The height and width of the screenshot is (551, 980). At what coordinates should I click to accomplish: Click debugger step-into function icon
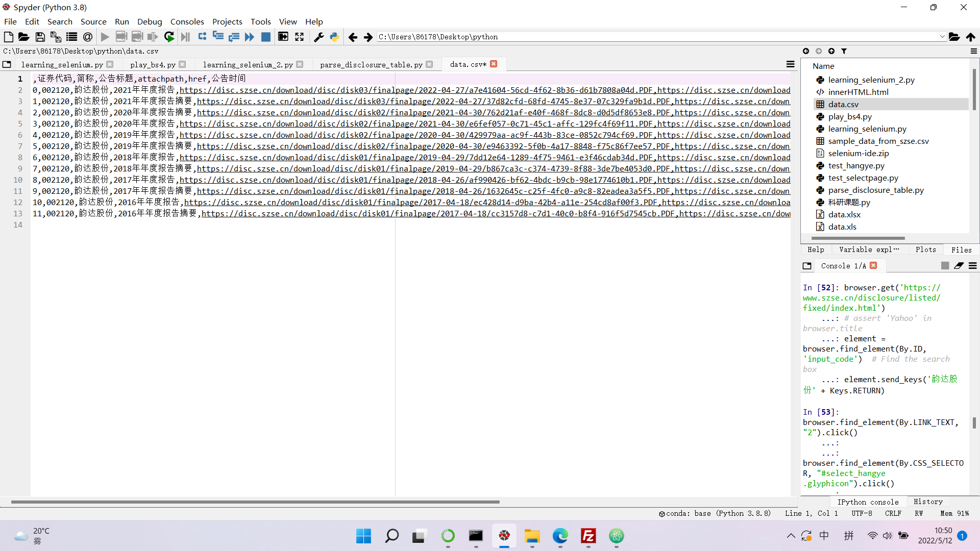(218, 37)
